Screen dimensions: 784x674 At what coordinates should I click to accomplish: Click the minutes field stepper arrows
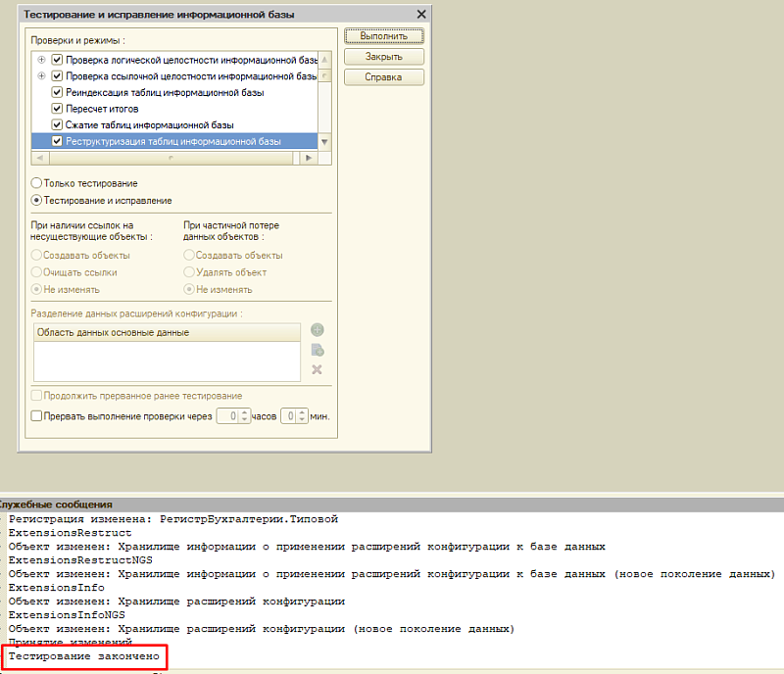click(303, 416)
